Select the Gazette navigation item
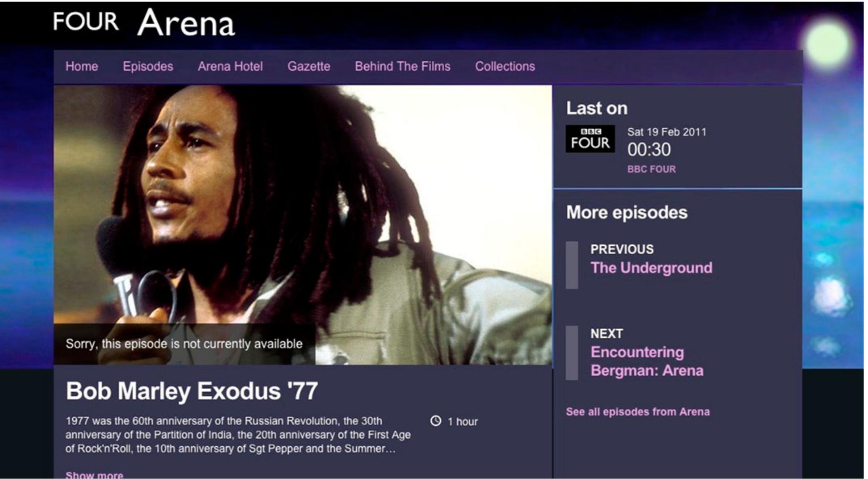Image resolution: width=868 pixels, height=479 pixels. pos(309,66)
